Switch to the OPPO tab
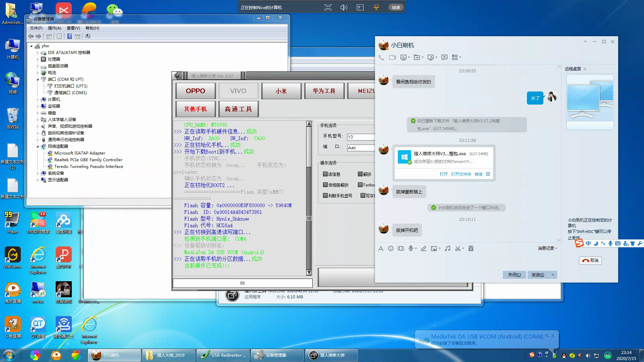Screen dimensions: 644x362 point(196,91)
